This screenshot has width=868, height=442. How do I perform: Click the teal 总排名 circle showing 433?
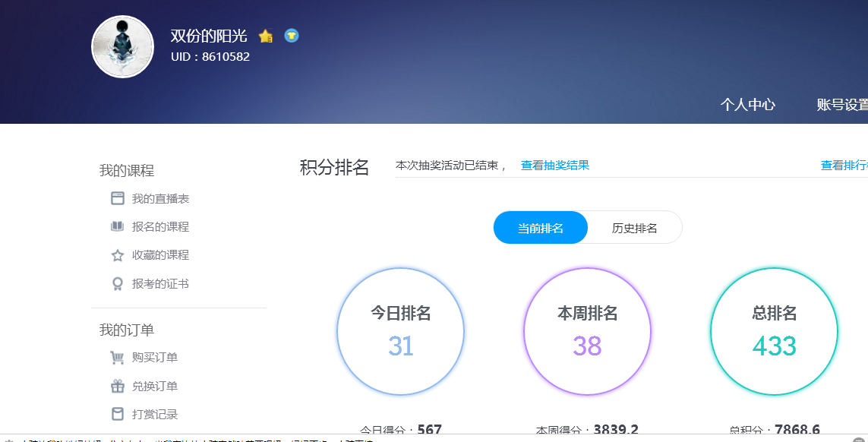point(774,331)
